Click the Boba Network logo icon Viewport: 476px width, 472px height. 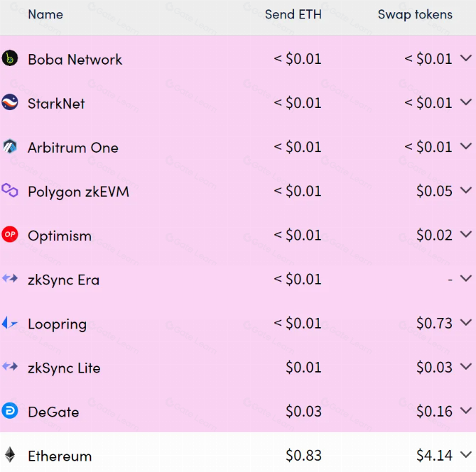click(10, 58)
